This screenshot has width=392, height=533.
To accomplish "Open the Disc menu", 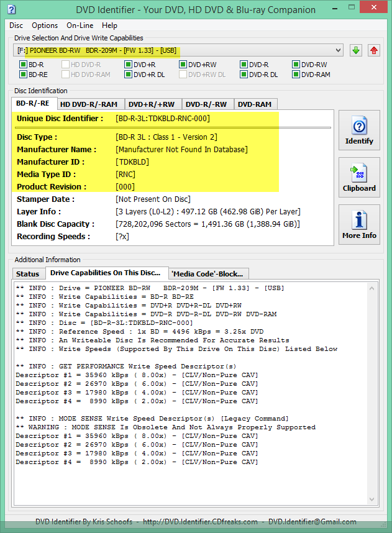I will click(16, 25).
